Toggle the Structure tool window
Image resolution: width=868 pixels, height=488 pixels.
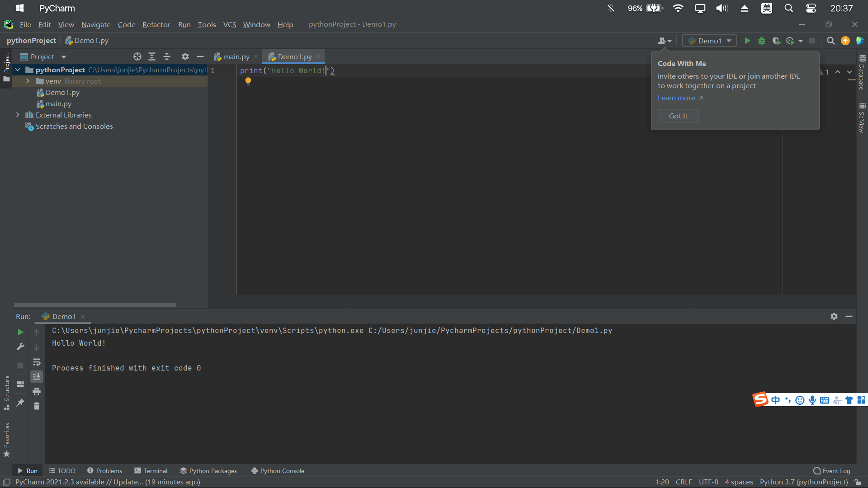coord(6,393)
